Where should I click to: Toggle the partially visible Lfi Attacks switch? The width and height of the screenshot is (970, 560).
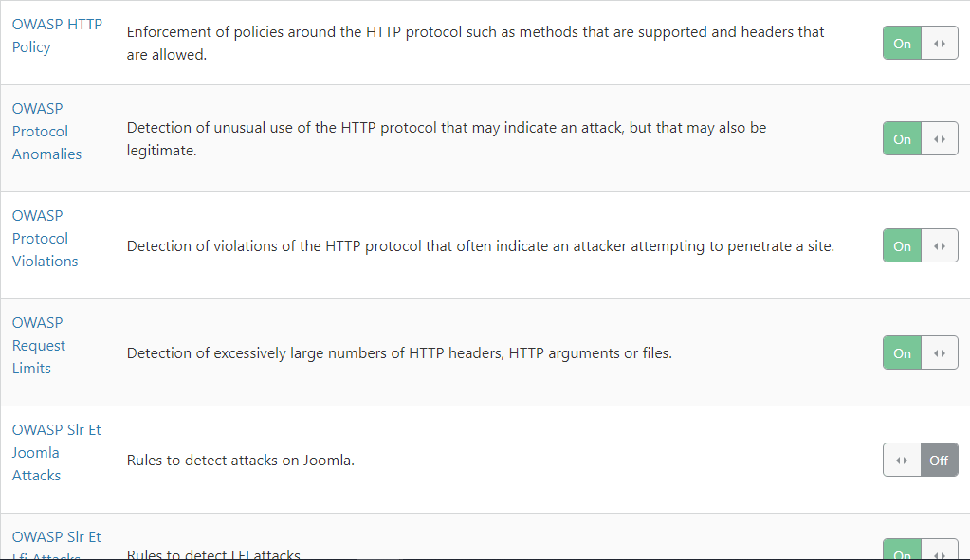921,550
